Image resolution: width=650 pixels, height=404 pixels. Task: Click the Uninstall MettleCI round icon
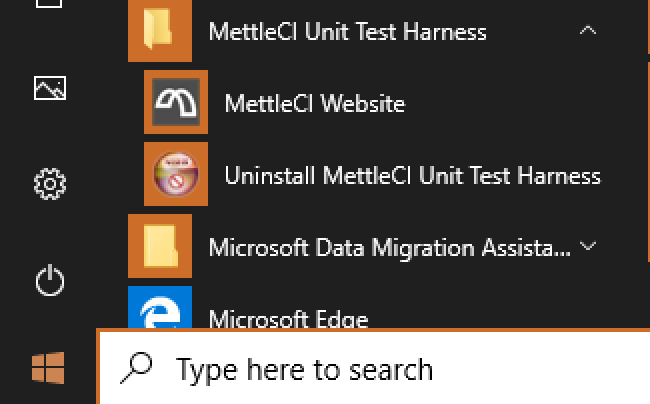(x=176, y=175)
